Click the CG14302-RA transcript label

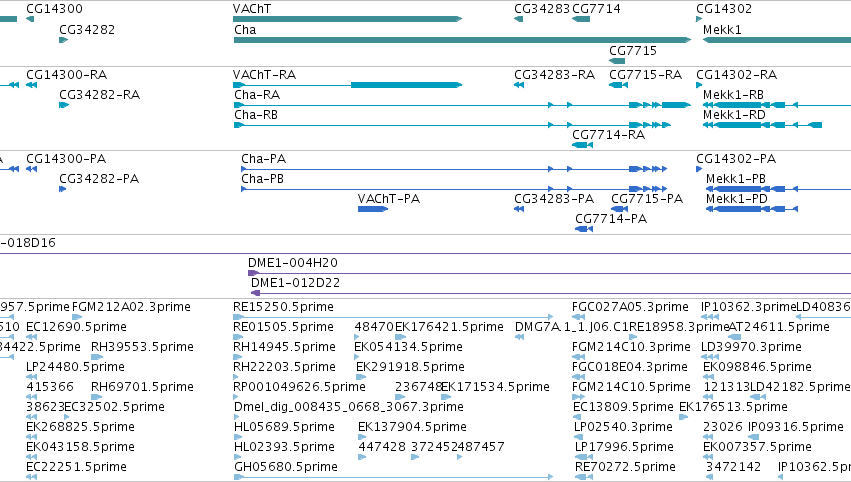(x=736, y=75)
